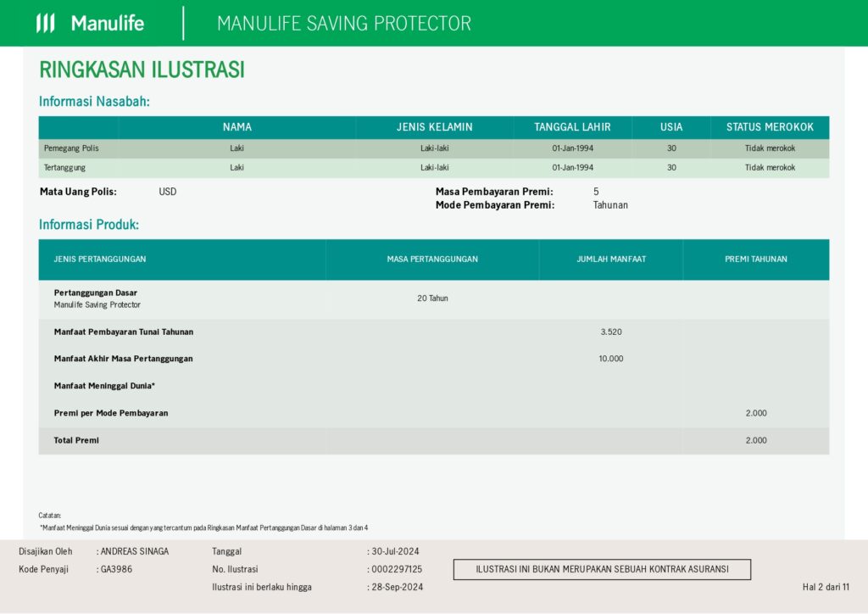Click the Manulife logo icon
The image size is (868, 614).
(x=46, y=23)
